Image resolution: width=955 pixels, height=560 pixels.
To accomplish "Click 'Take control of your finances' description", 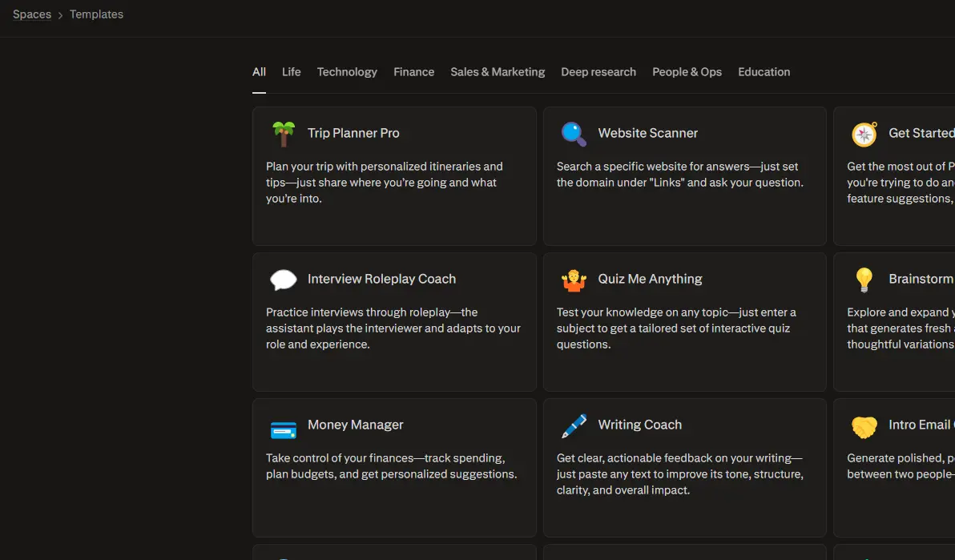I will click(392, 466).
